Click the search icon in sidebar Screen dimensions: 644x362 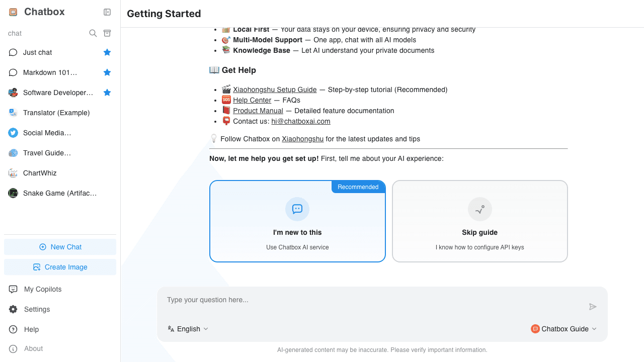[93, 33]
